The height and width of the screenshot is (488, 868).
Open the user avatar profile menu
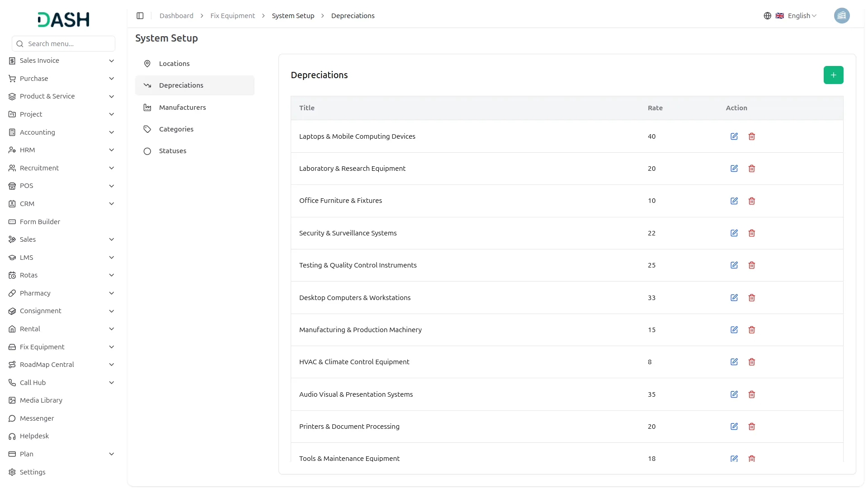(841, 16)
